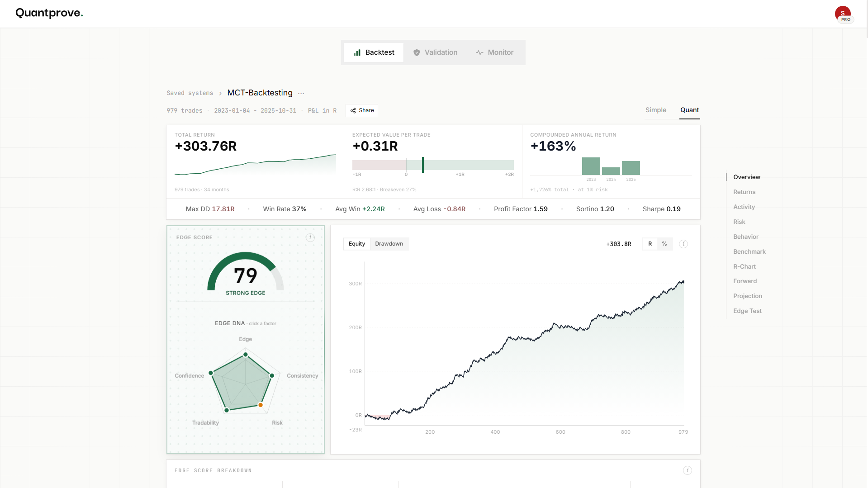Jump to R-Chart section
Viewport: 868px width, 488px height.
pos(745,267)
